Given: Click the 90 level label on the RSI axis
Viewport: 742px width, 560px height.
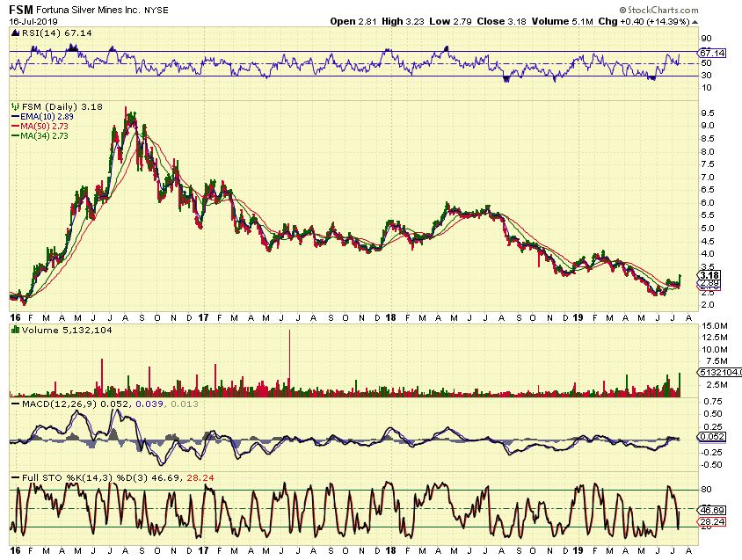Looking at the screenshot, I should tap(707, 39).
